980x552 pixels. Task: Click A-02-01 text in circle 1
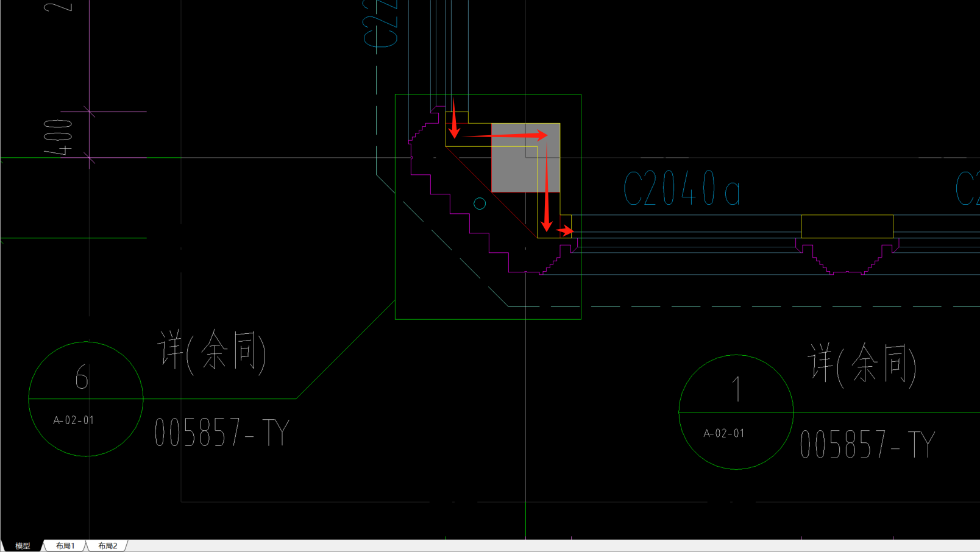tap(724, 433)
